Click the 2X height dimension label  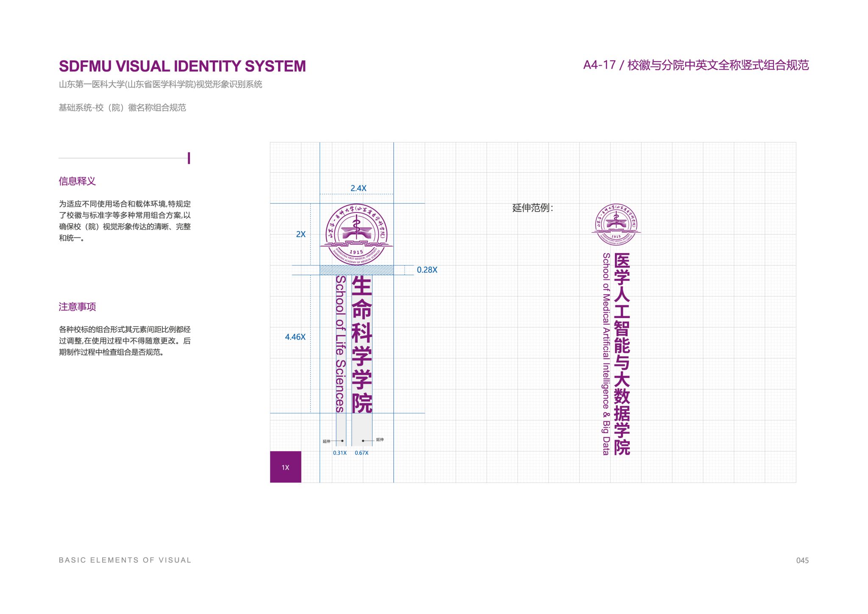(300, 234)
